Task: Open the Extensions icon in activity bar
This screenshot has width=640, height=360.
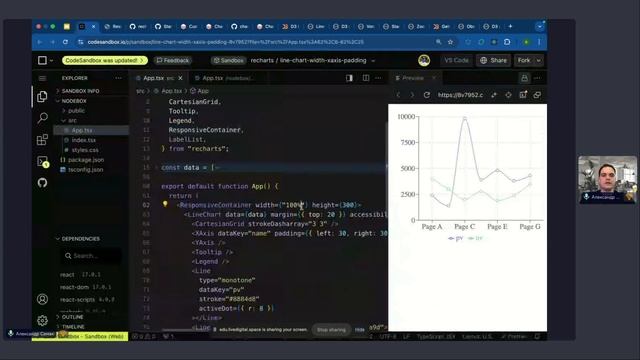Action: coord(42,140)
